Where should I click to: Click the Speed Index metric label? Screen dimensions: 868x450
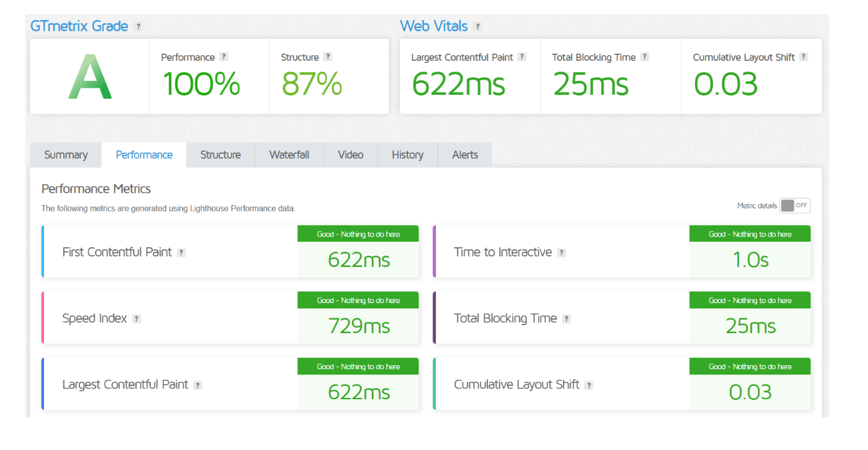(x=94, y=318)
